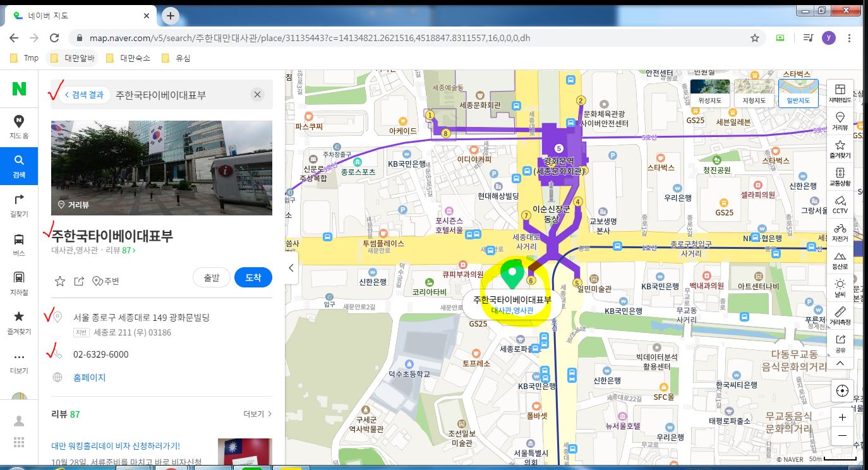Open the 지하철 sidebar section
This screenshot has height=470, width=868.
tap(19, 283)
